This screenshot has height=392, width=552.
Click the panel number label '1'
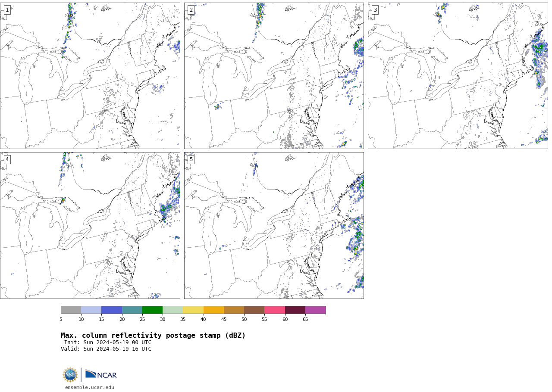(7, 10)
